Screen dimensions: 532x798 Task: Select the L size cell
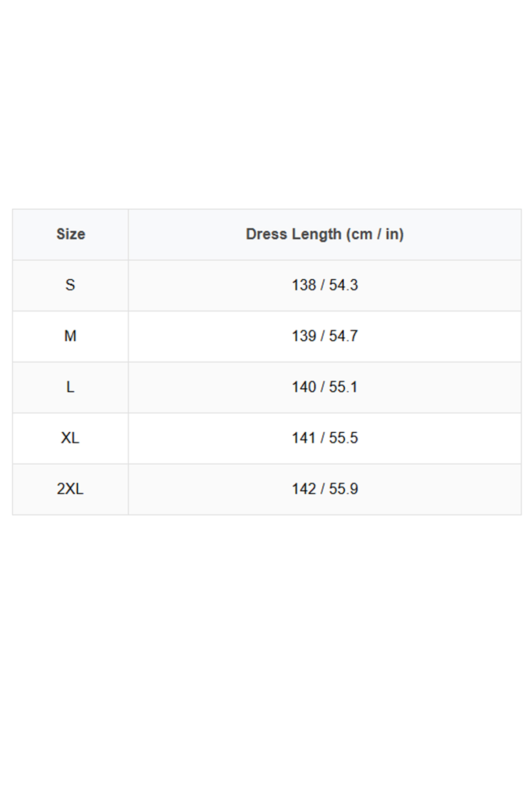coord(70,387)
